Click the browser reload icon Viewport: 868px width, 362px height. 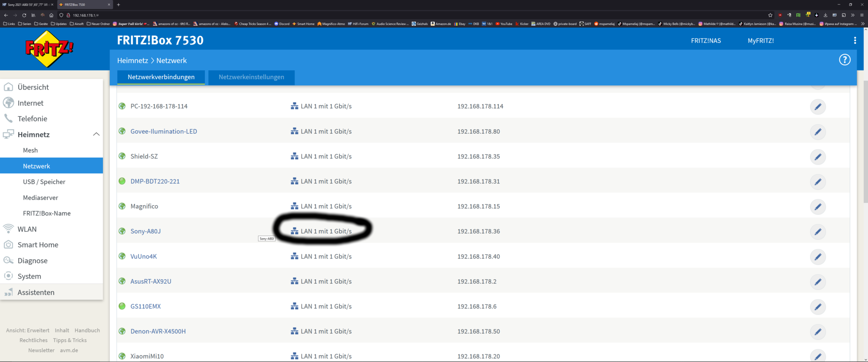24,15
